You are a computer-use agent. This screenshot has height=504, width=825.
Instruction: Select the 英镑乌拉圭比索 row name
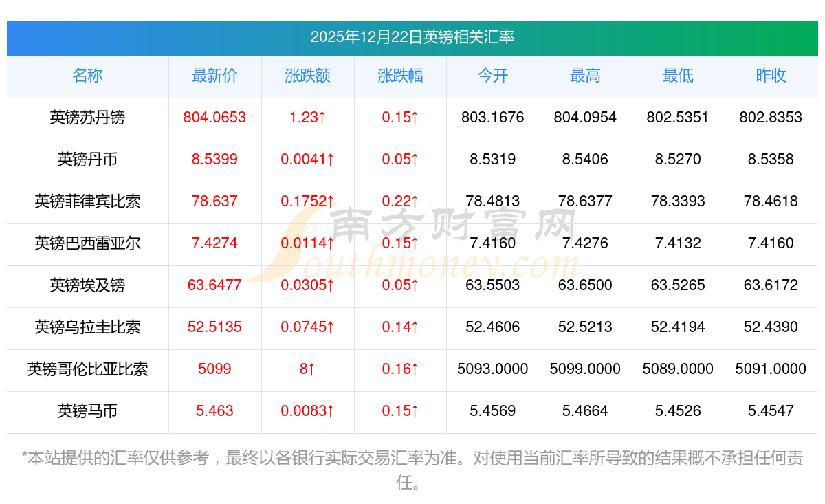tap(87, 327)
